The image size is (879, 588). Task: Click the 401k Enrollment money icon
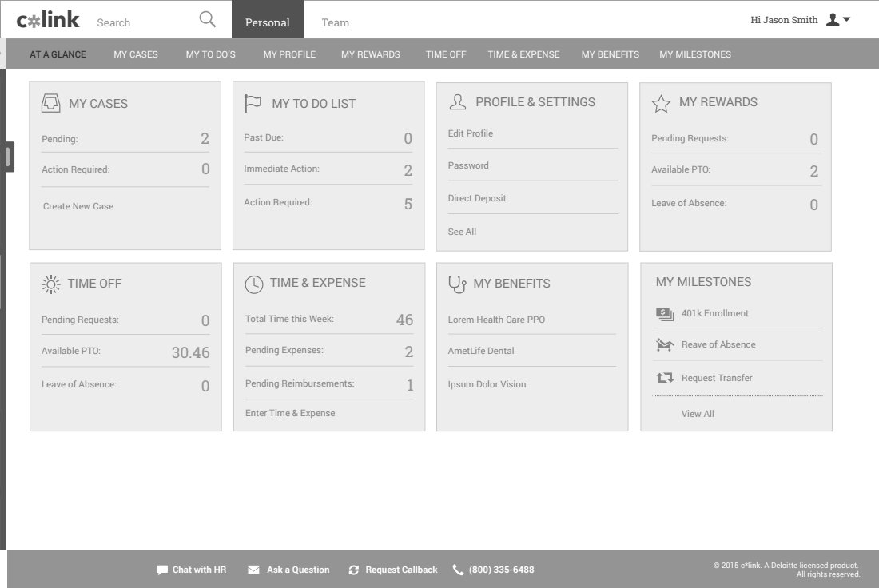click(x=665, y=314)
